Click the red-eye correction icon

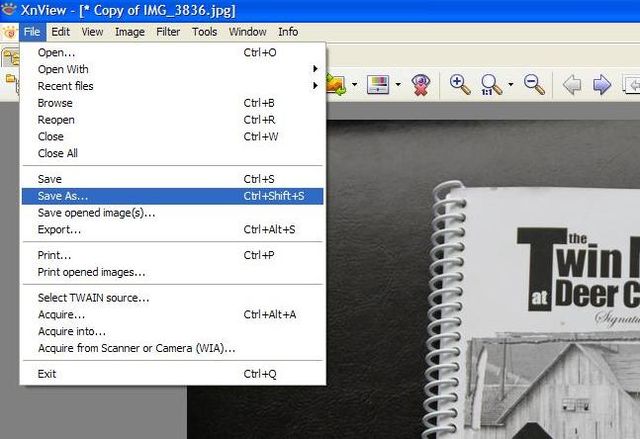pyautogui.click(x=420, y=85)
